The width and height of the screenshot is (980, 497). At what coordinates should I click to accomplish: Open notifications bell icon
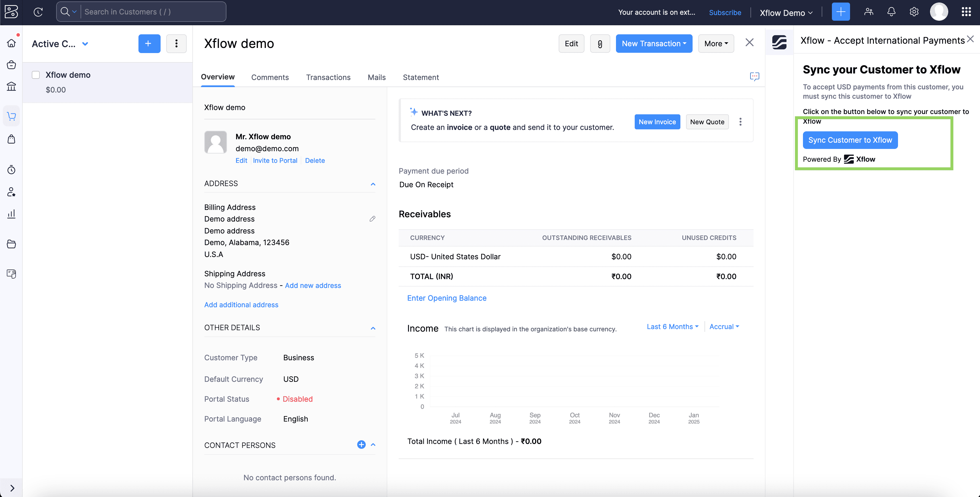[891, 12]
